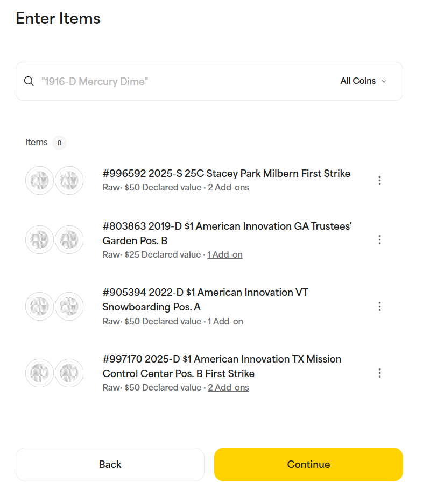
Task: Click the chevron next to All Coins
Action: coord(384,81)
